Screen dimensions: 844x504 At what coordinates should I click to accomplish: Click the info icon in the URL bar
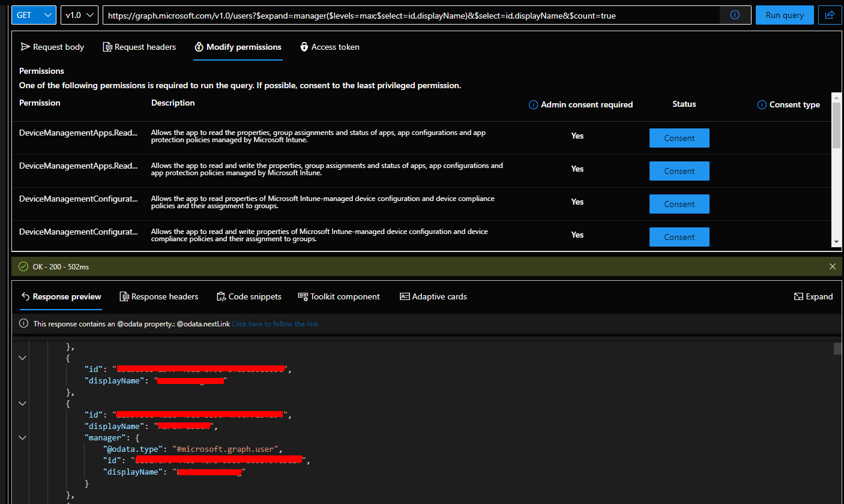click(x=735, y=15)
